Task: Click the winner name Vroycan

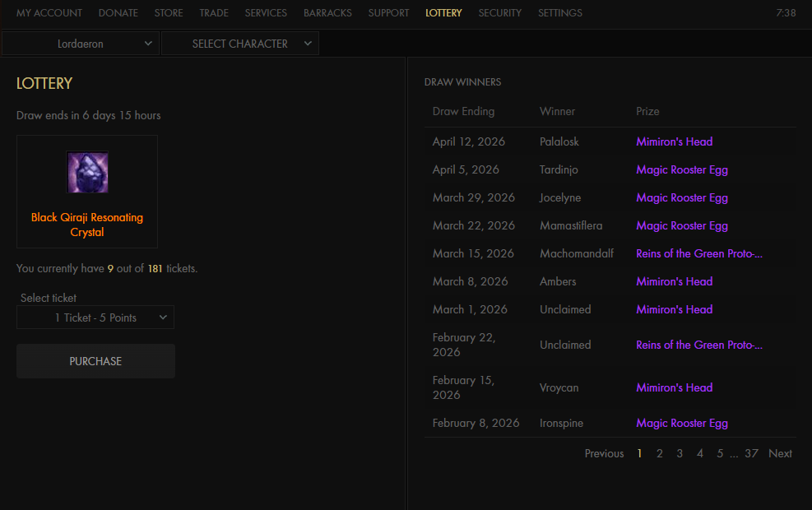Action: (x=559, y=387)
